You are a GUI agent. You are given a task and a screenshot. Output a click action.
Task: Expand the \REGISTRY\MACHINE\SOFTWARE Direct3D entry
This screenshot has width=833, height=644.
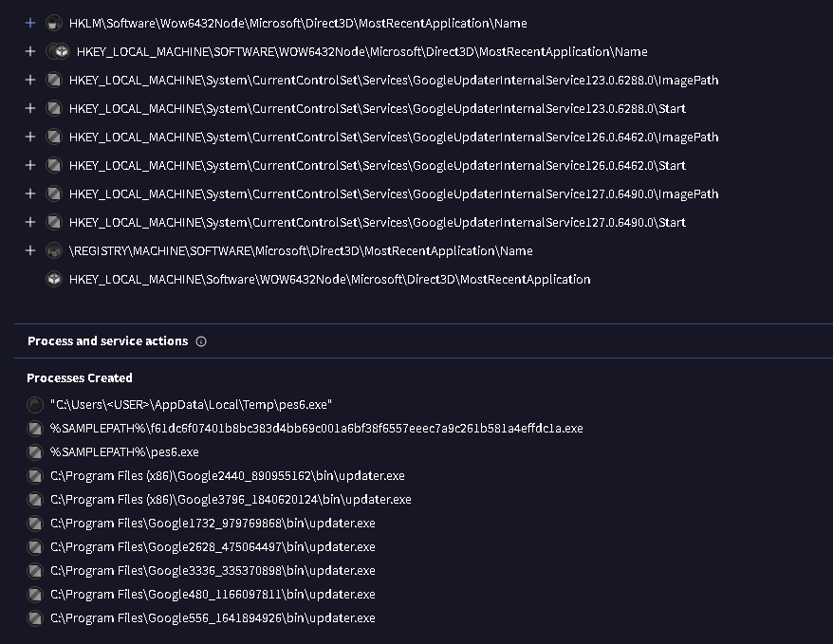pyautogui.click(x=30, y=251)
